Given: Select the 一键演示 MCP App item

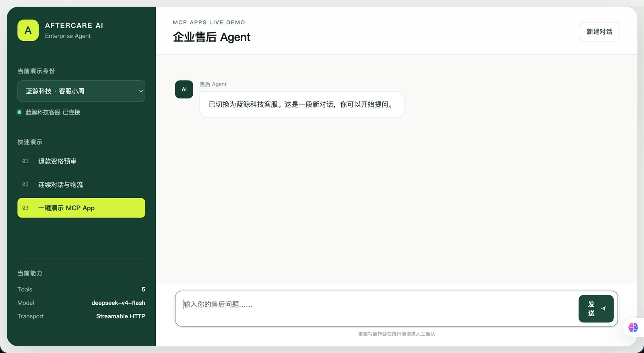Looking at the screenshot, I should tap(81, 208).
